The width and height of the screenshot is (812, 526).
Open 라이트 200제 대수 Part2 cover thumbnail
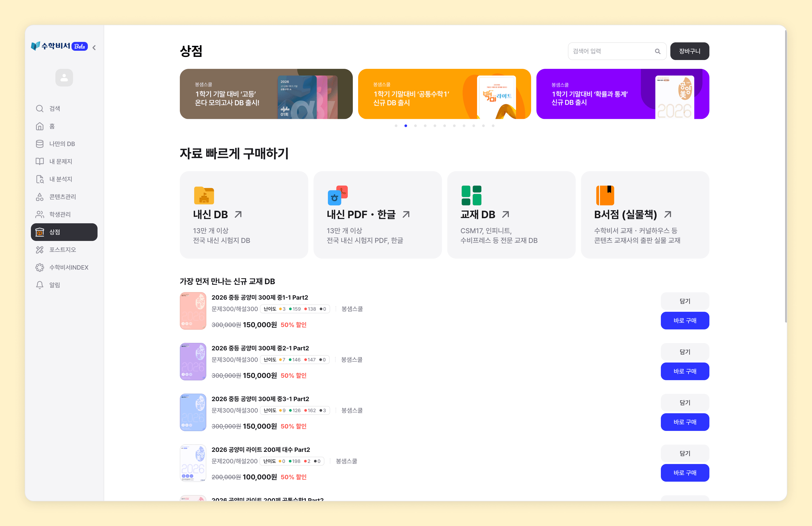tap(193, 463)
